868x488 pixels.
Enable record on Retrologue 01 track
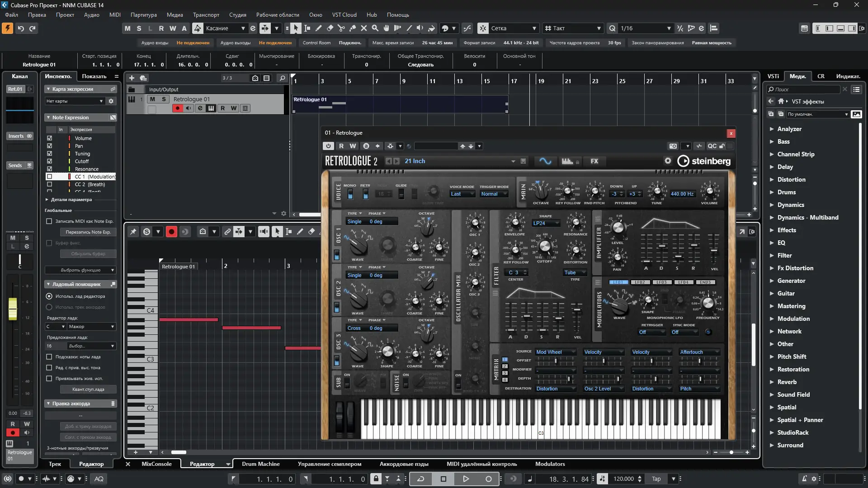point(177,108)
